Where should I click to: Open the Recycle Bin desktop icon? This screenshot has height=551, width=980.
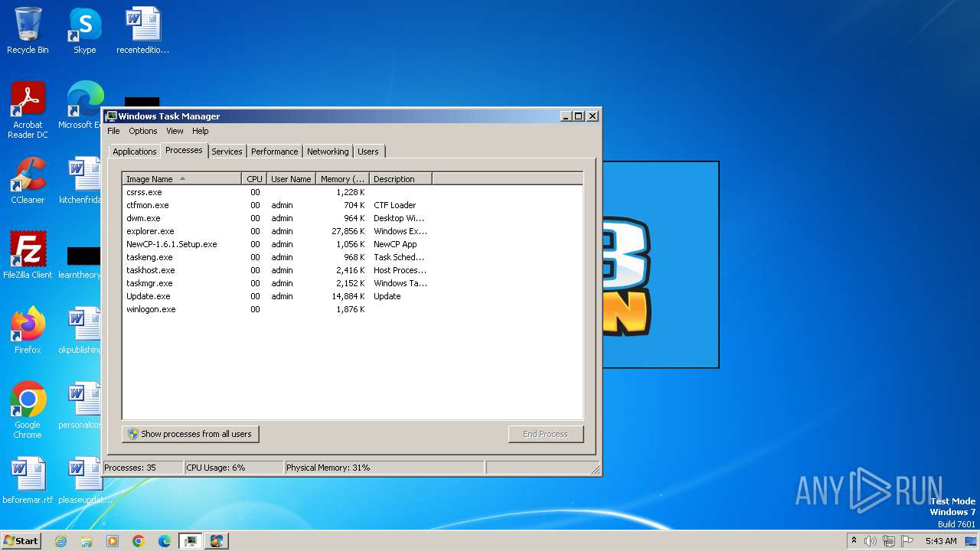pyautogui.click(x=28, y=31)
